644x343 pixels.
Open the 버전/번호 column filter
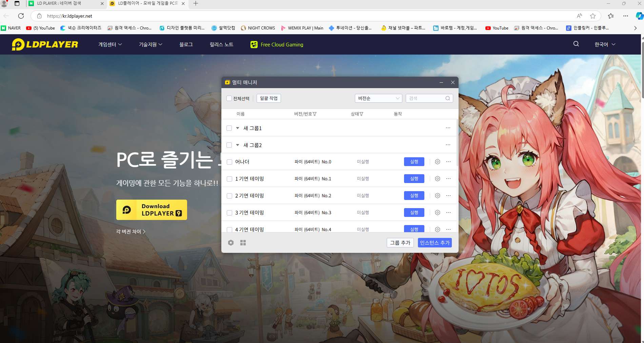click(315, 114)
